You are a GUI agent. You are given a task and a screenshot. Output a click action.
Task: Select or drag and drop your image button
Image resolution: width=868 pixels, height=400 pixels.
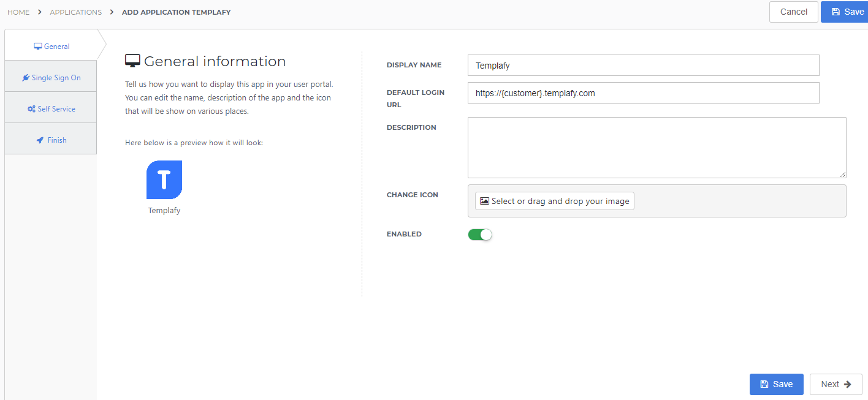click(x=555, y=201)
